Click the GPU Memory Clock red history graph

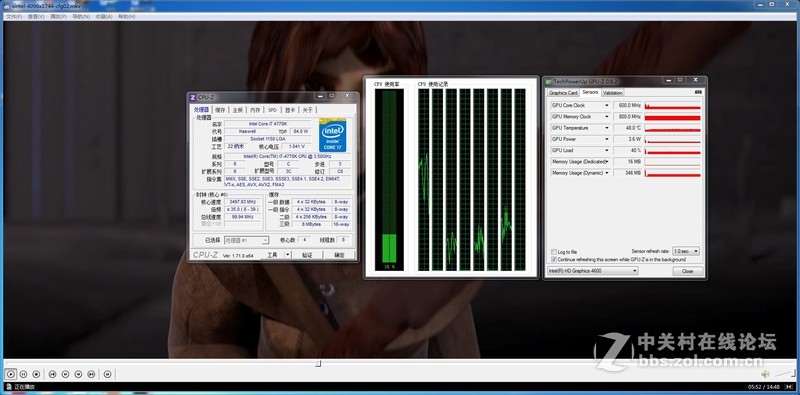click(x=672, y=117)
